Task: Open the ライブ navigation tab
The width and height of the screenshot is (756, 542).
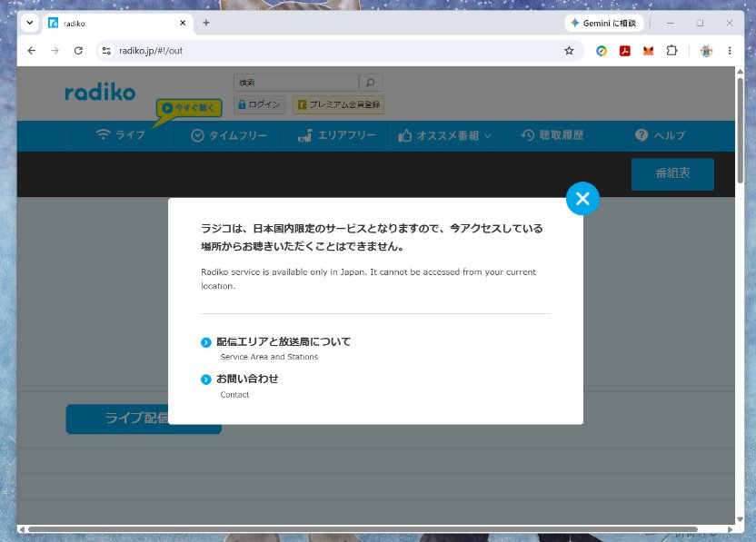Action: 120,135
